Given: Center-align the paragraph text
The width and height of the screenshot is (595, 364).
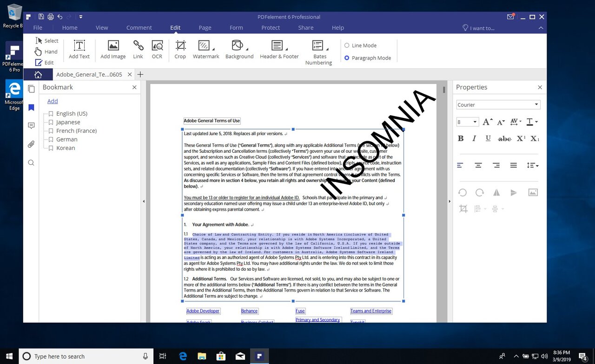Looking at the screenshot, I should 478,165.
